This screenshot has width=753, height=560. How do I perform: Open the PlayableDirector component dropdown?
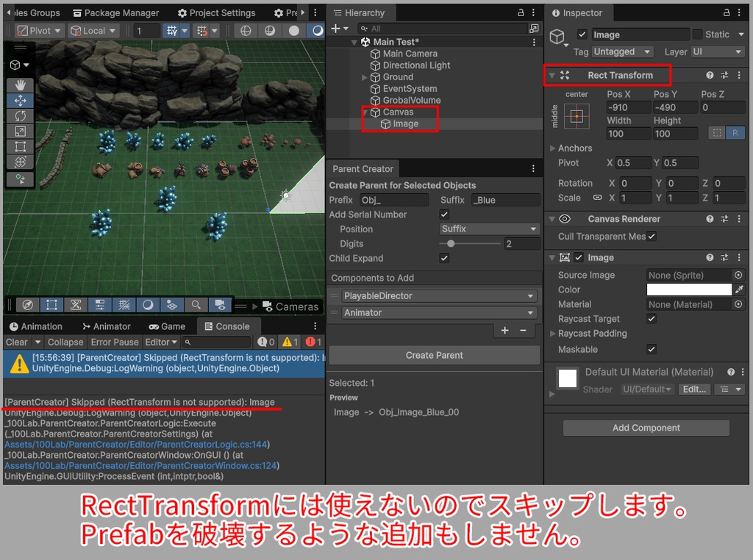click(x=439, y=296)
